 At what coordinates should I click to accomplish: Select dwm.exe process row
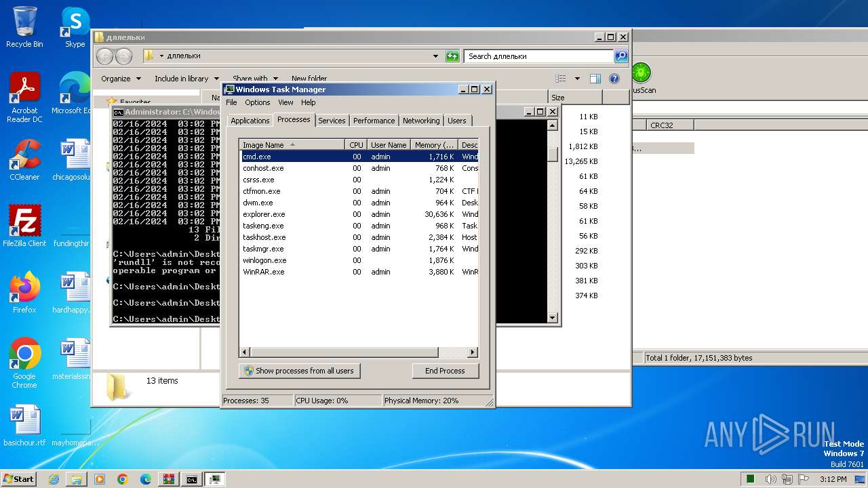(x=359, y=203)
